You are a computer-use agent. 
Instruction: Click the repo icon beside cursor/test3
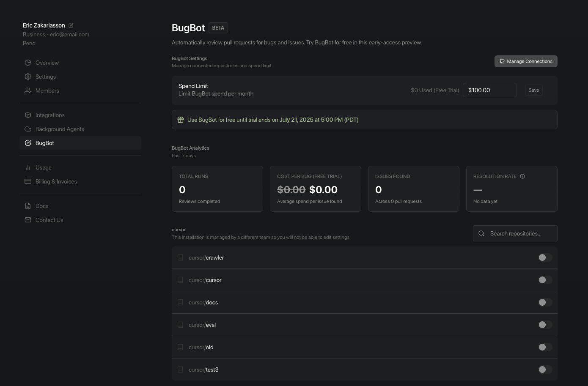(180, 370)
